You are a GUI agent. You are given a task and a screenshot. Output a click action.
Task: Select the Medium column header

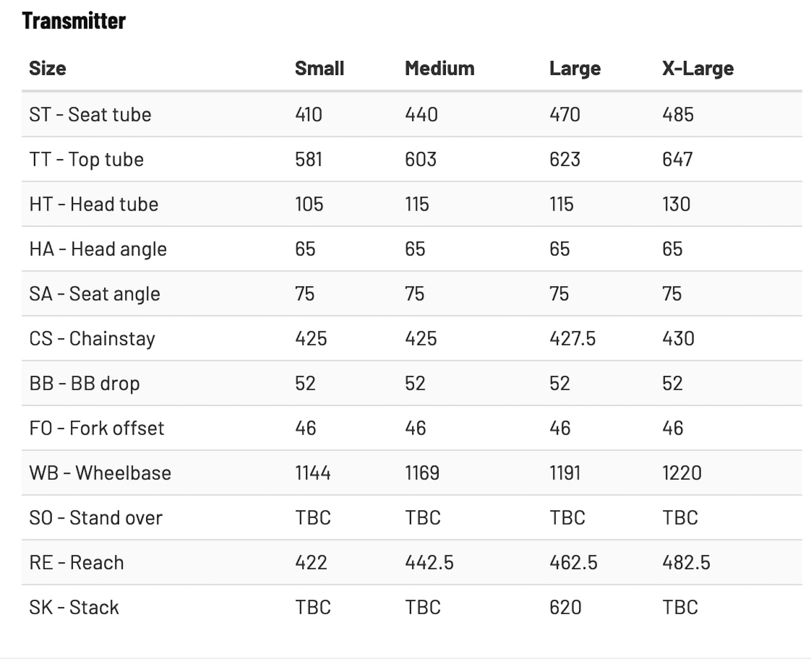[x=440, y=68]
